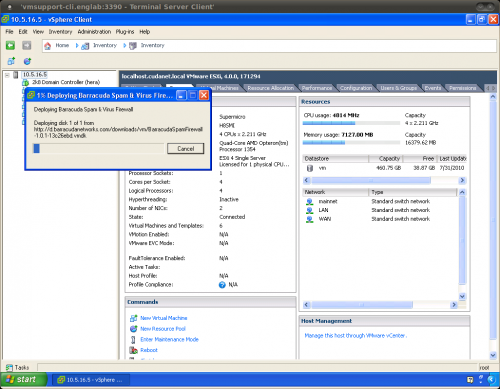Click network list scroll down arrow
The height and width of the screenshot is (389, 500).
pos(462,296)
